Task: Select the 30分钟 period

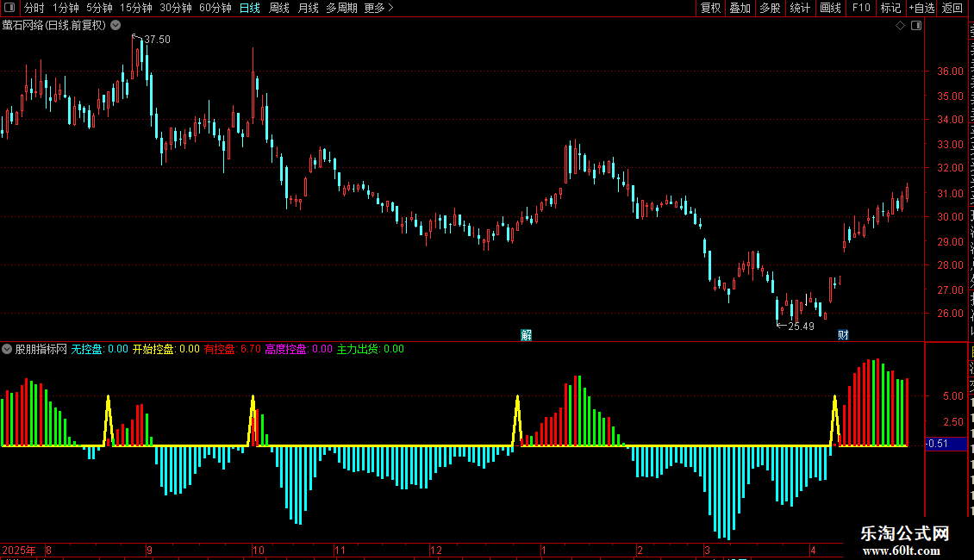Action: tap(176, 8)
